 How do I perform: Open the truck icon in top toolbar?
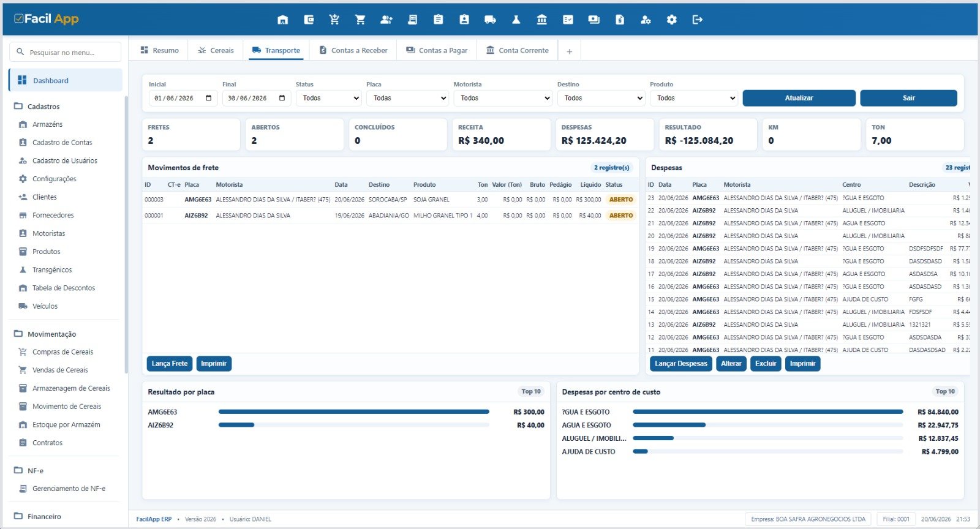pyautogui.click(x=490, y=20)
